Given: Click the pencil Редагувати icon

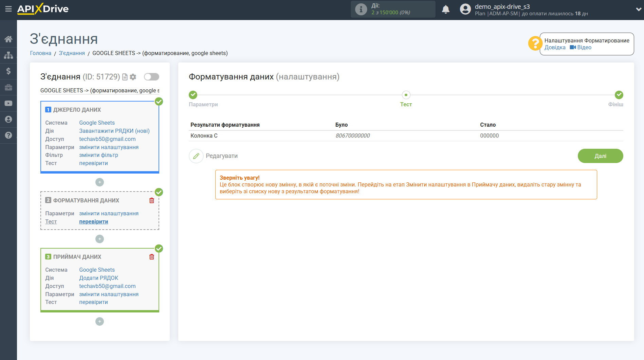Looking at the screenshot, I should pos(196,156).
